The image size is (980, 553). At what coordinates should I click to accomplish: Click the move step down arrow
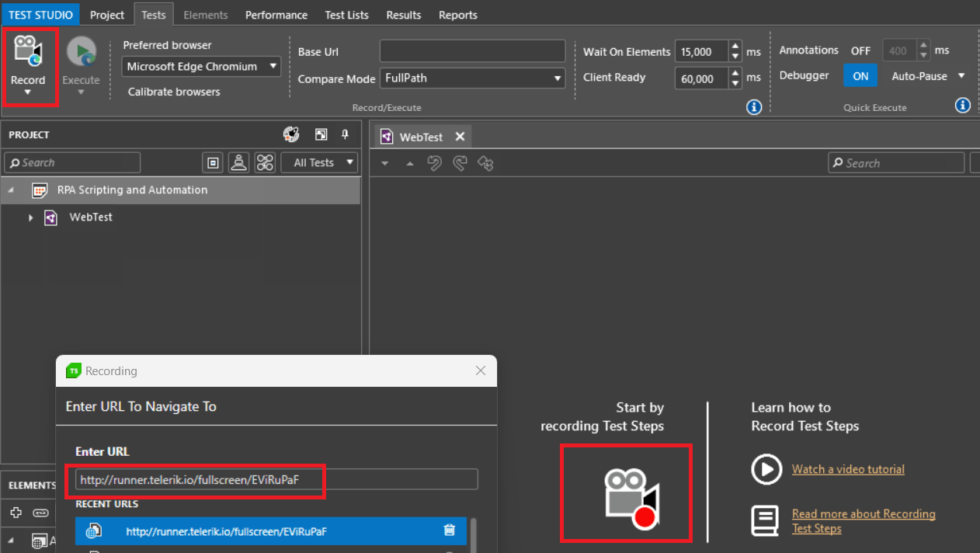coord(385,164)
